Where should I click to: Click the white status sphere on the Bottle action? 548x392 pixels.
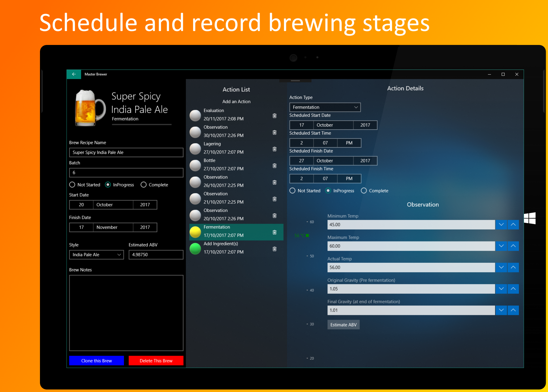coord(195,165)
